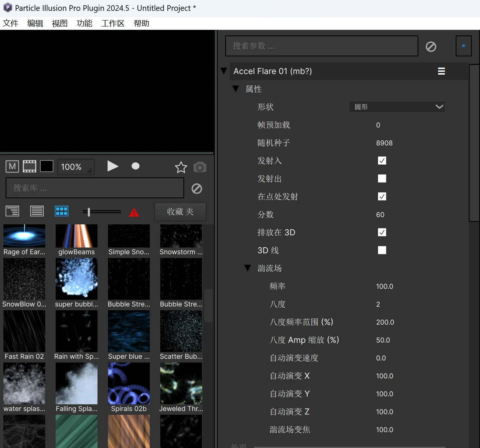
Task: Click the camera snapshot icon
Action: click(x=200, y=167)
